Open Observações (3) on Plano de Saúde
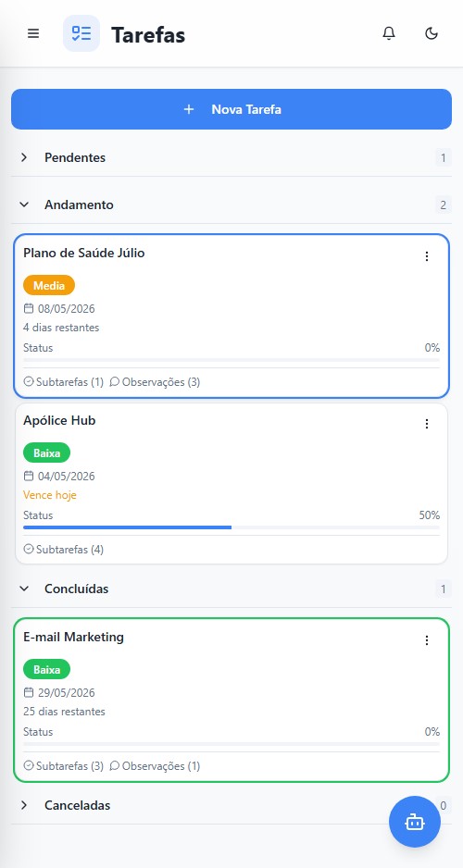 coord(155,382)
